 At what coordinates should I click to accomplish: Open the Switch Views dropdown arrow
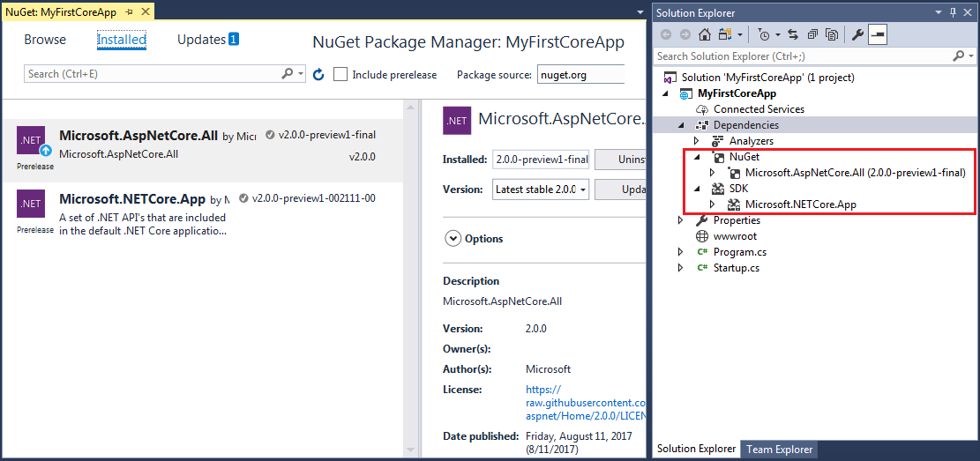point(741,35)
